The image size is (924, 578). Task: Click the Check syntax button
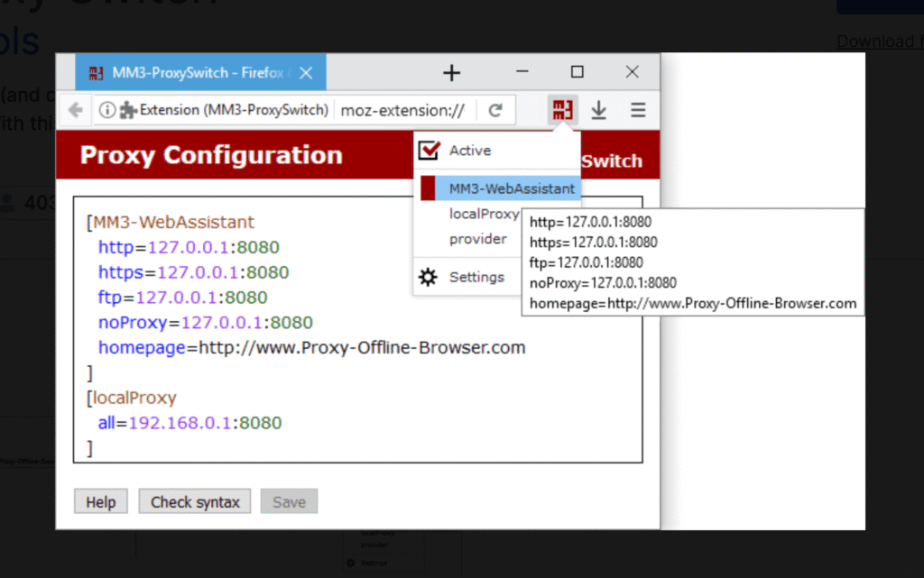(195, 502)
